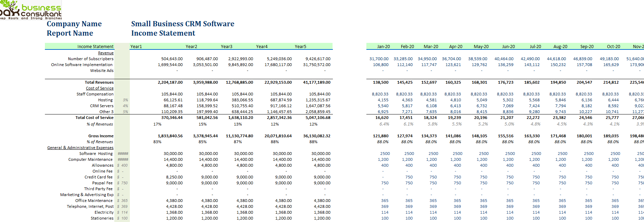The height and width of the screenshot is (222, 644).
Task: Click the underlined 'Cost of Service' label
Action: pos(100,88)
